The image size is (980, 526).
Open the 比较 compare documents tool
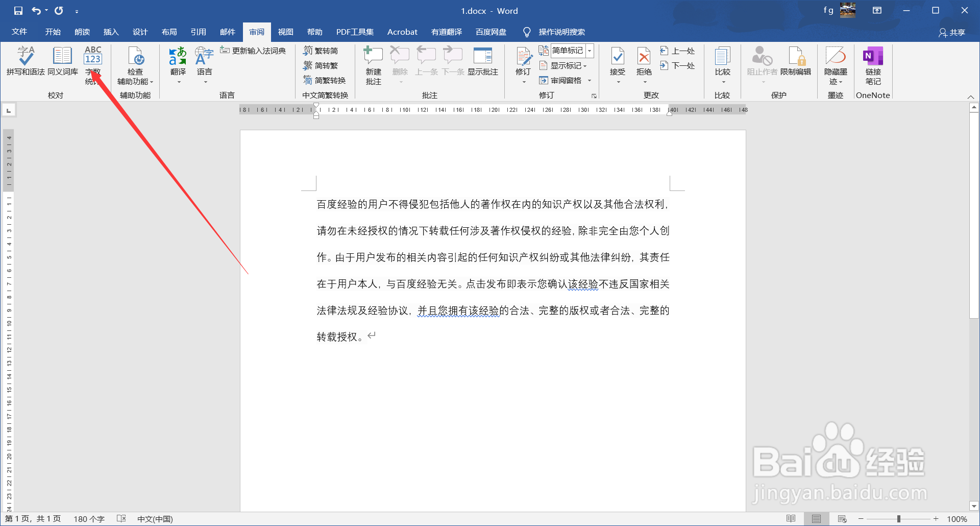723,62
